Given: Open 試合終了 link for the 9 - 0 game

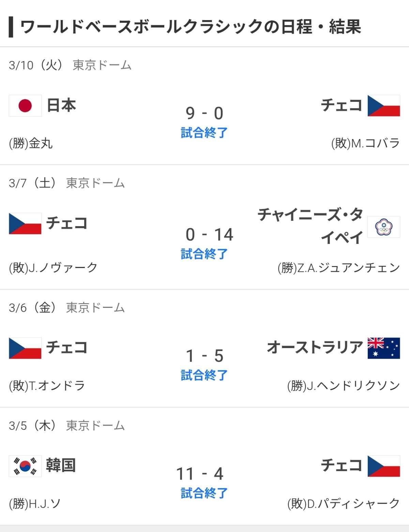Looking at the screenshot, I should coord(204,133).
